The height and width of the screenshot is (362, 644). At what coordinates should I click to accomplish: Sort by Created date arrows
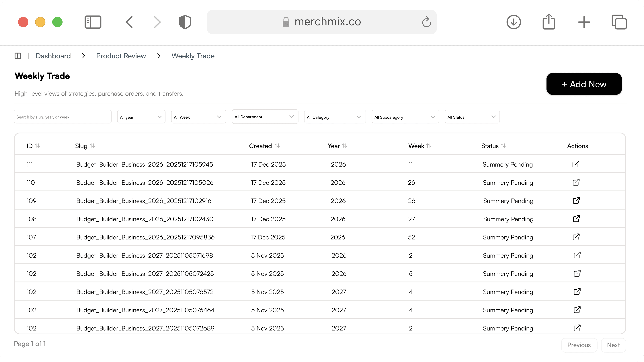[277, 146]
